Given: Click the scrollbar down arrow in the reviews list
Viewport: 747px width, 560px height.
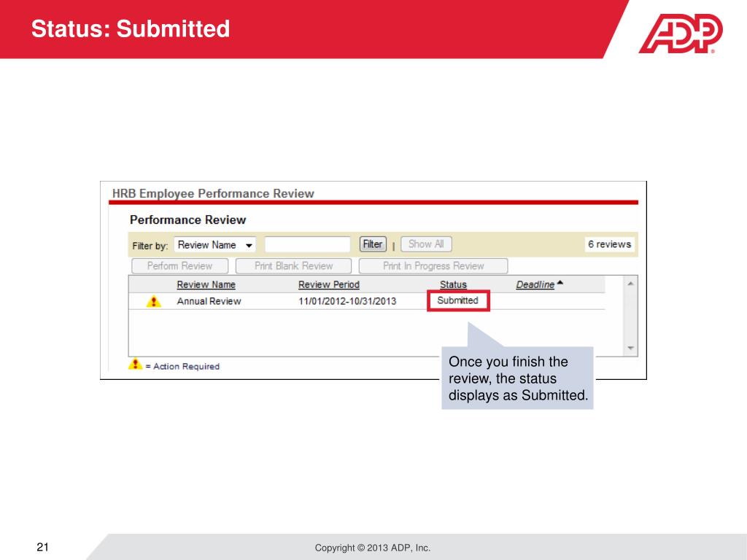Looking at the screenshot, I should coord(630,348).
